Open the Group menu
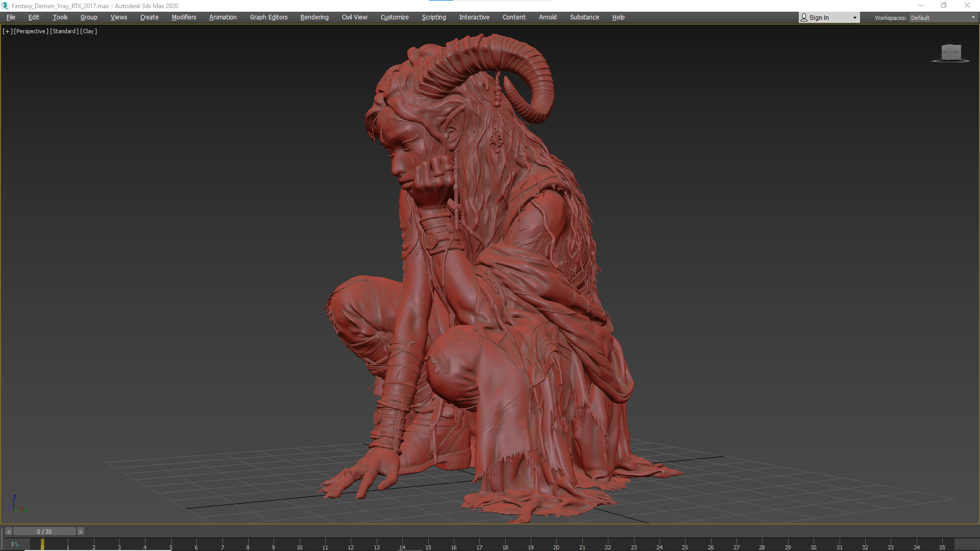 click(x=89, y=17)
